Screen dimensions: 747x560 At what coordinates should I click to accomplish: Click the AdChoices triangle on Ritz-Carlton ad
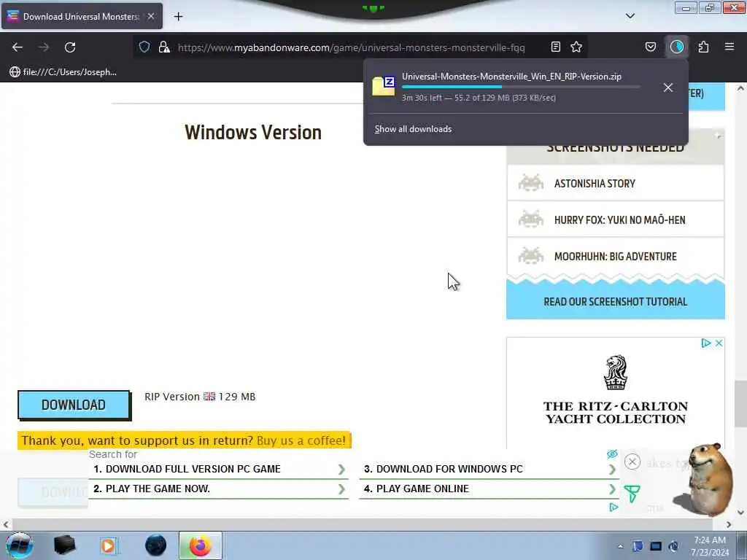click(x=705, y=343)
